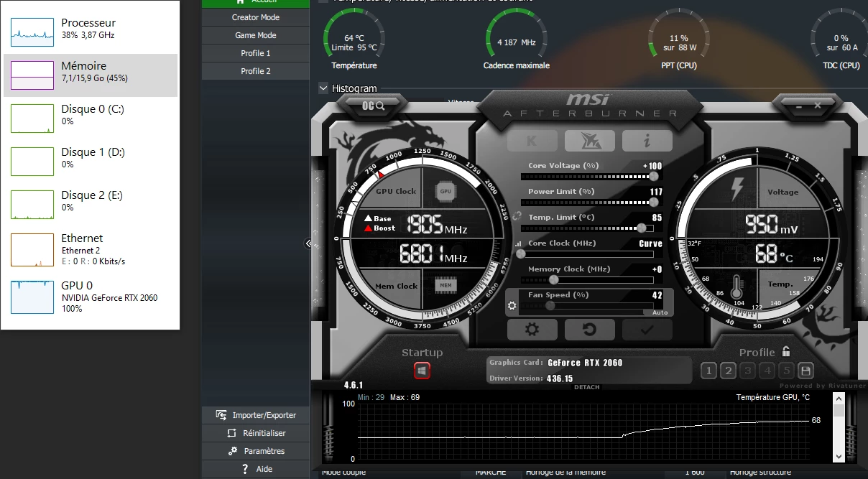The image size is (868, 479).
Task: Apply settings with the checkmark button
Action: coord(647,330)
